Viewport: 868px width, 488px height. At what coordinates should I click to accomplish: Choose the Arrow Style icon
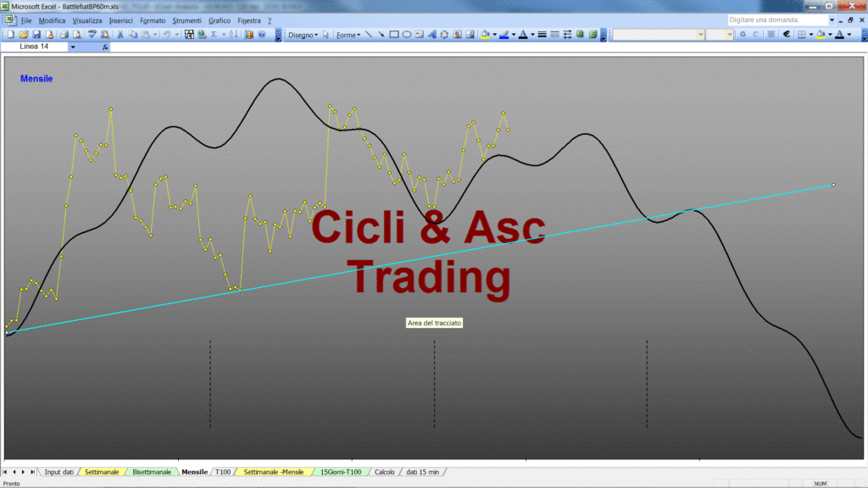pos(568,34)
